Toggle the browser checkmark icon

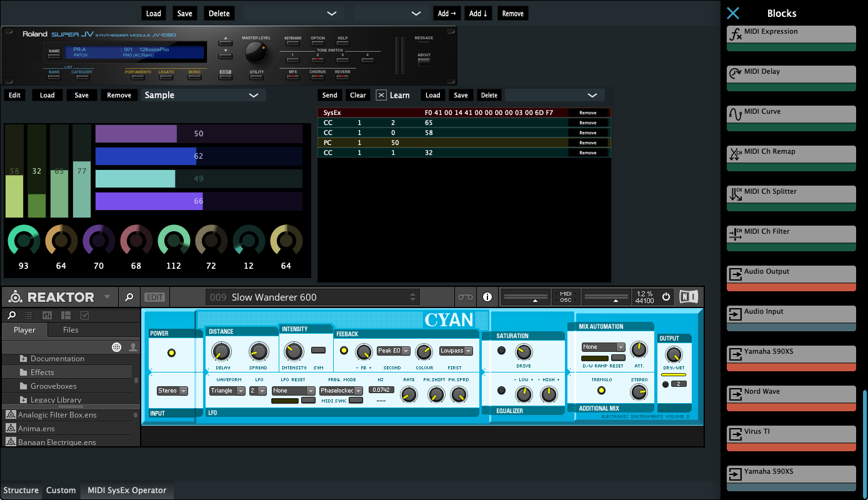coord(85,315)
